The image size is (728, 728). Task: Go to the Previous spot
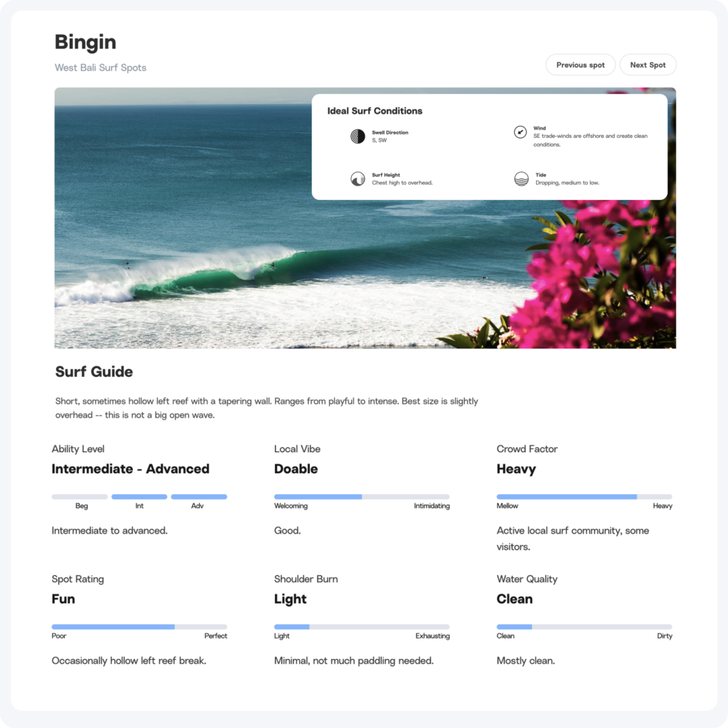click(580, 65)
